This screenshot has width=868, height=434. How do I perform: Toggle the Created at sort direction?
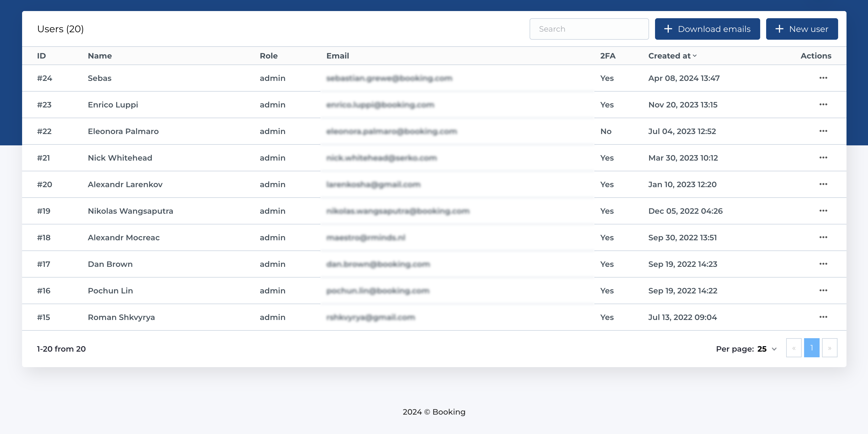(x=672, y=56)
